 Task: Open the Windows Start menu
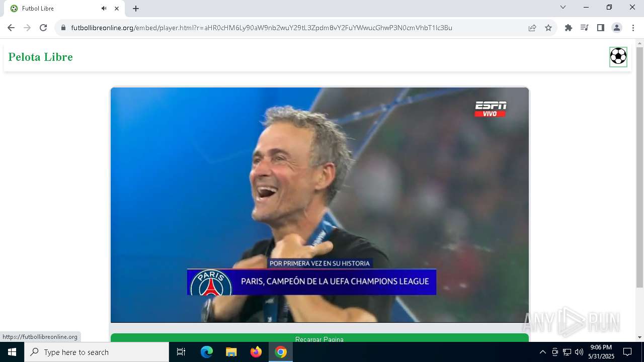click(x=12, y=352)
